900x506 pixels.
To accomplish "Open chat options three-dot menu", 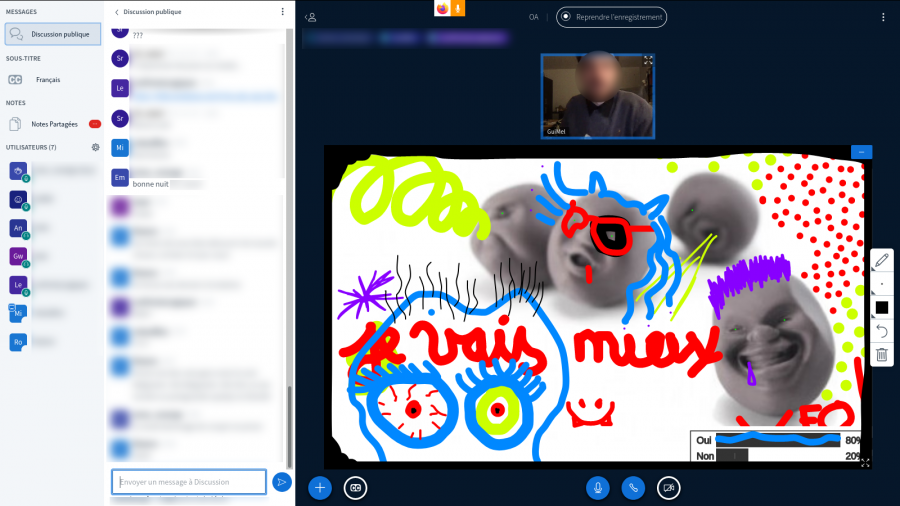I will tap(282, 12).
